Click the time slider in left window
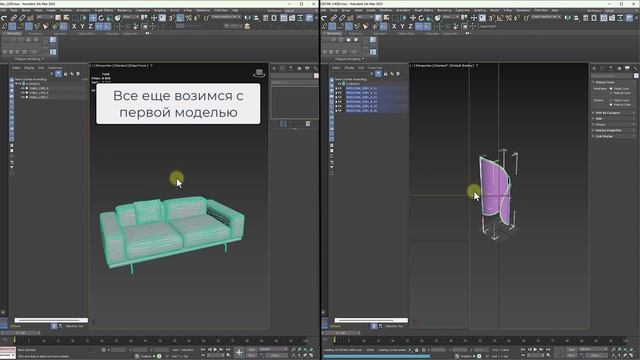Viewport: 640px width, 360px height. (19, 333)
